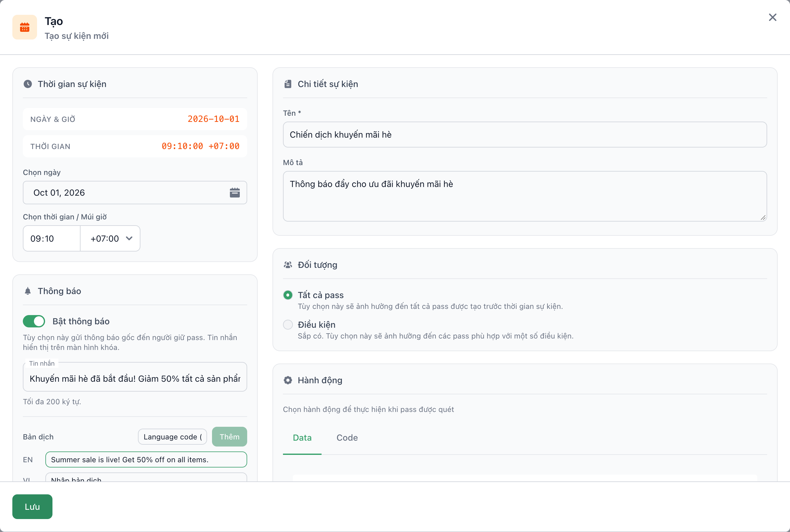Screen dimensions: 790x532
Task: Click the 09:10 time input field
Action: pos(52,238)
